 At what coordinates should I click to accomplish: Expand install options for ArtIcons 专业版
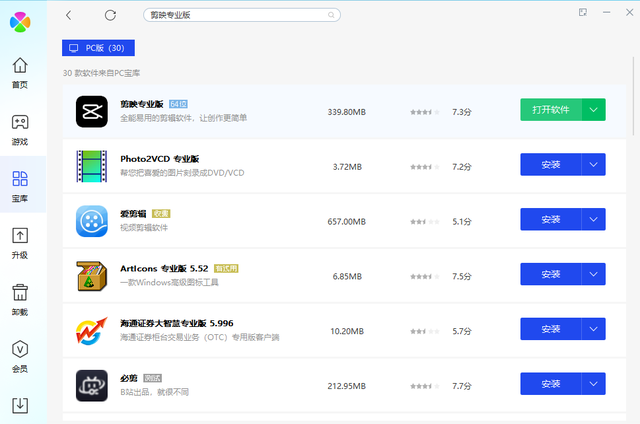click(593, 274)
